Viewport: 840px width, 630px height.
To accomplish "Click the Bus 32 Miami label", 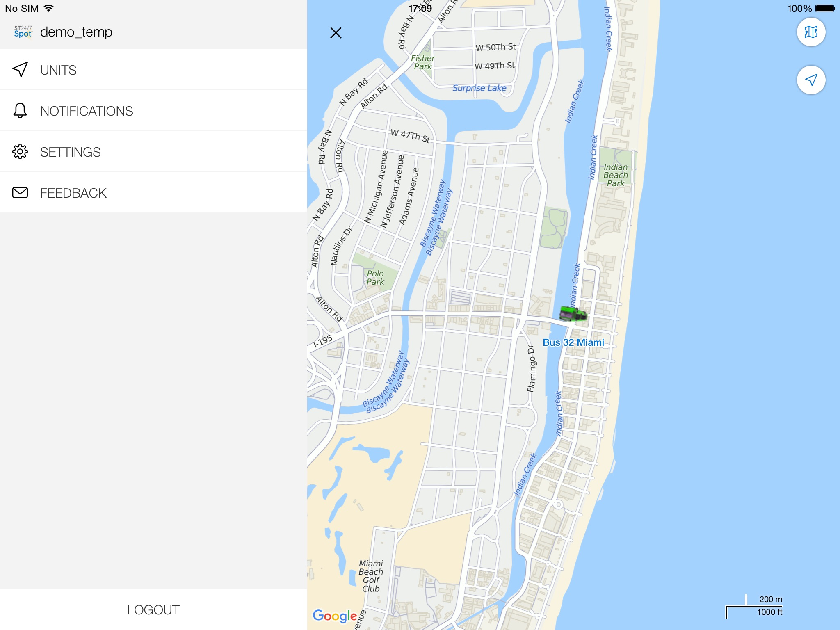I will coord(573,342).
